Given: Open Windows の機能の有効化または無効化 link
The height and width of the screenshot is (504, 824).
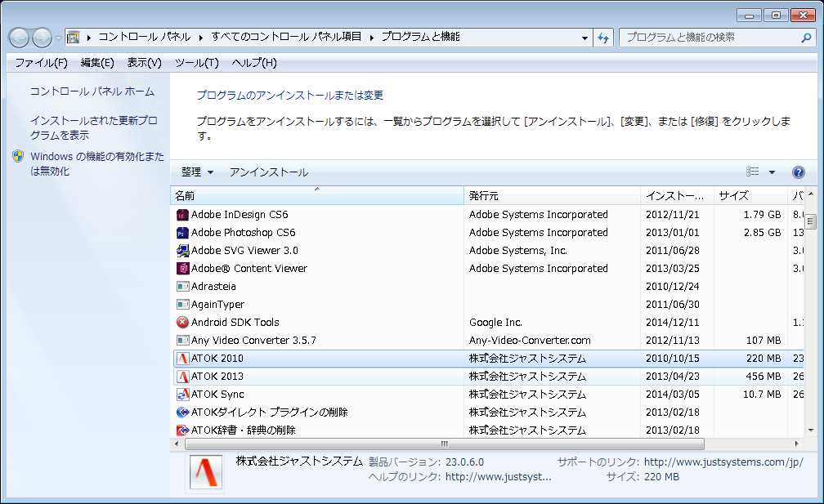Looking at the screenshot, I should pyautogui.click(x=97, y=164).
